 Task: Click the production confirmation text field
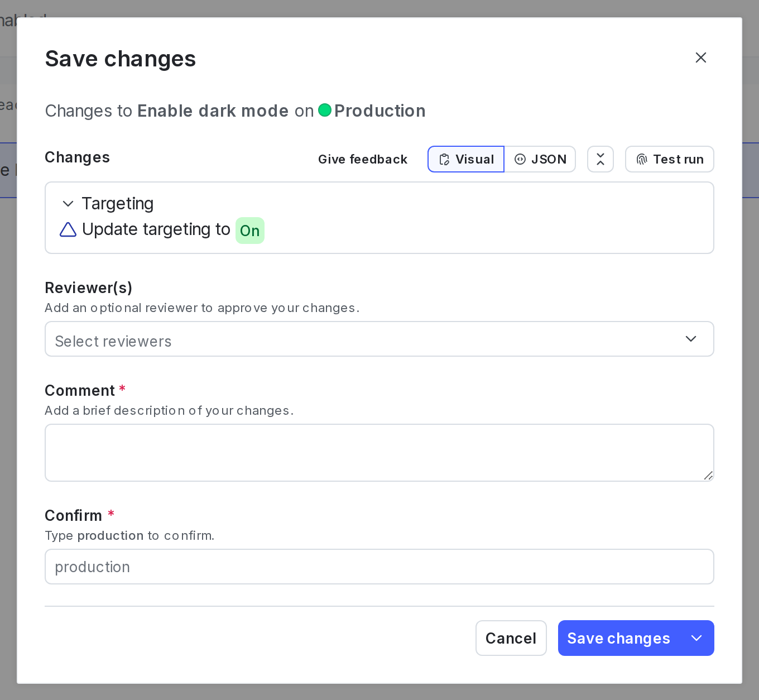(379, 567)
